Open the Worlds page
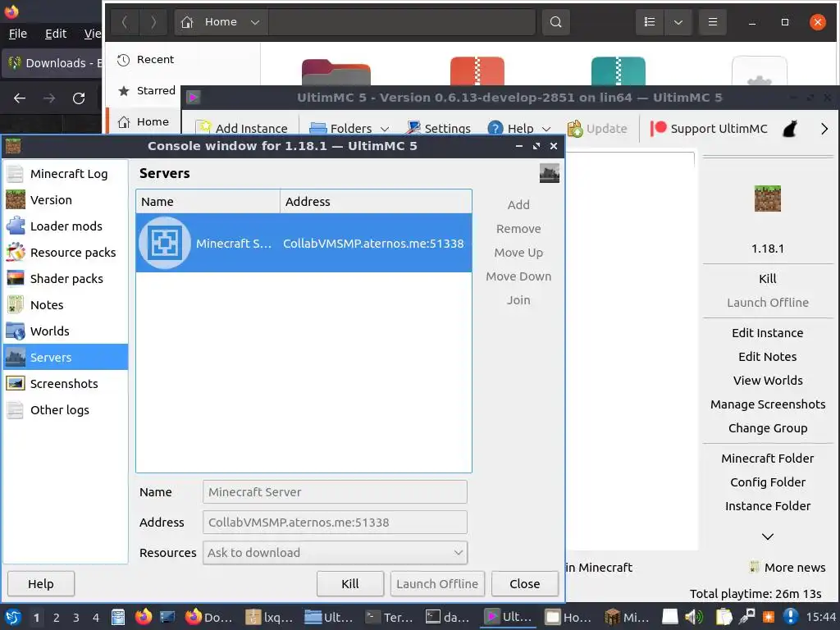The height and width of the screenshot is (630, 840). click(66, 331)
